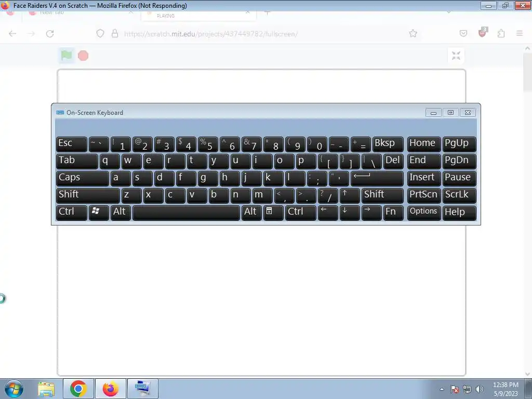Click the PgDn key

coord(459,161)
